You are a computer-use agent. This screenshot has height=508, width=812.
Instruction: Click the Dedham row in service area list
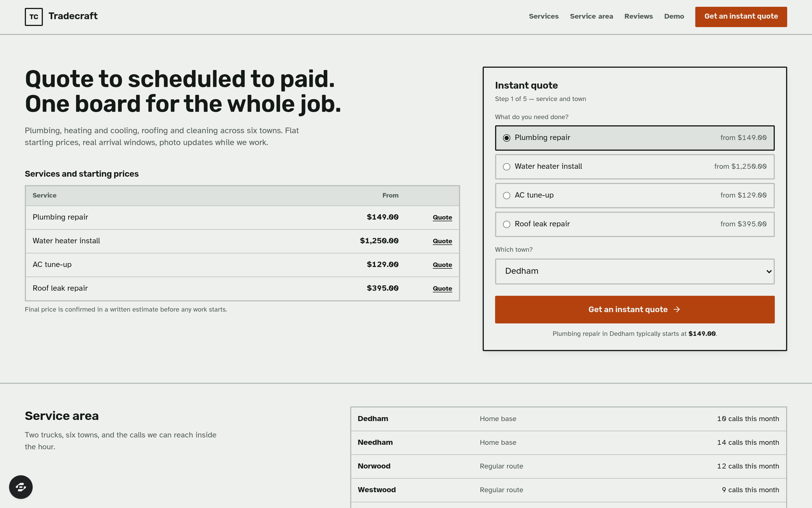point(568,419)
